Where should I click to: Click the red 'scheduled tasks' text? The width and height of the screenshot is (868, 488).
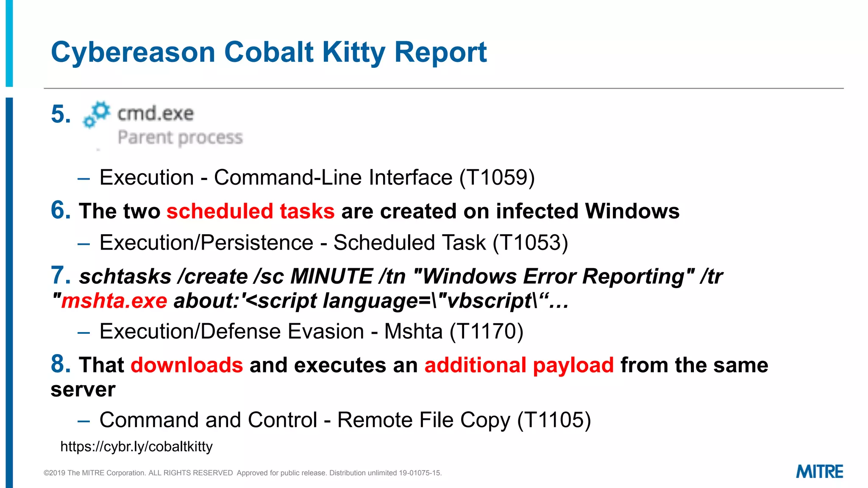[x=250, y=211]
